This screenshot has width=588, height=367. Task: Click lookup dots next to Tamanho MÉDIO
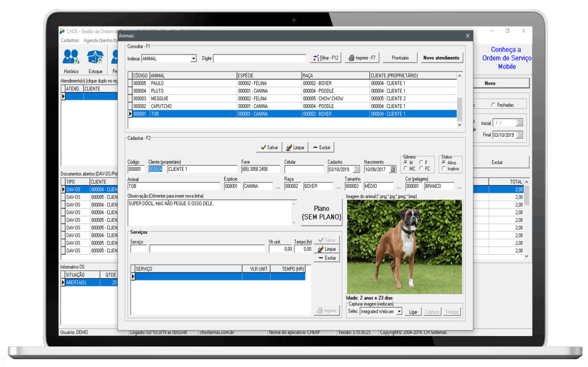[399, 187]
